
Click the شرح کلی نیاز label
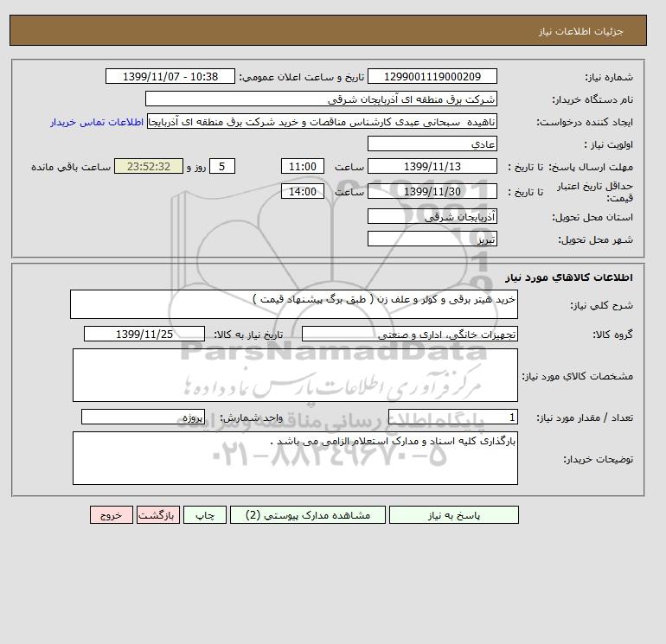(x=601, y=305)
